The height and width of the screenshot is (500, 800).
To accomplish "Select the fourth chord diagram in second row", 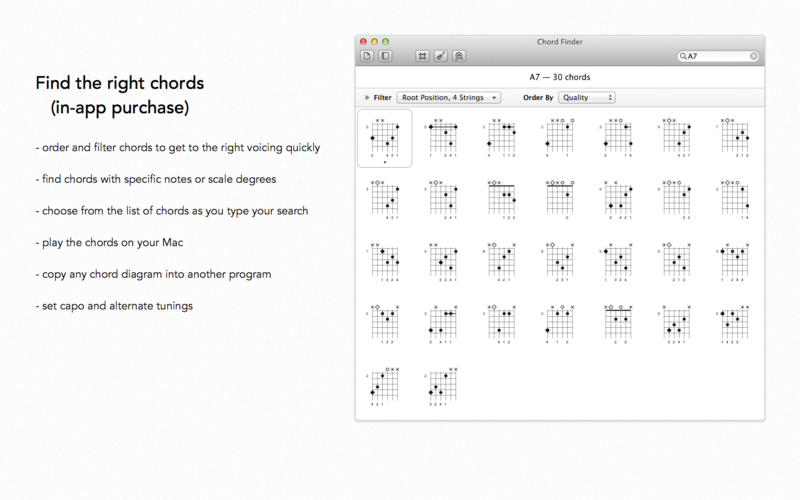I will [x=560, y=200].
